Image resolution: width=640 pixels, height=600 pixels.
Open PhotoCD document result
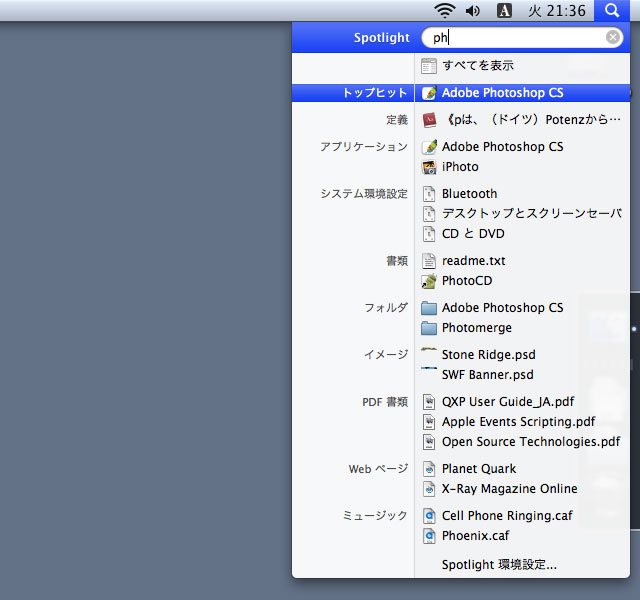point(467,280)
